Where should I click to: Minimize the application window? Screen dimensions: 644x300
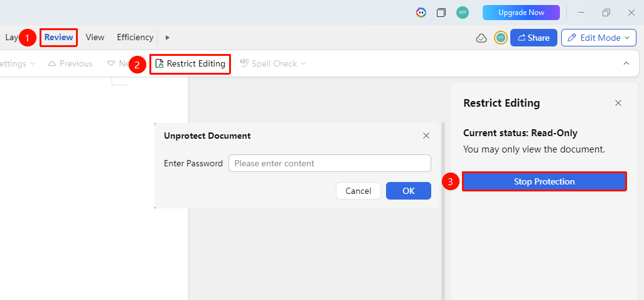(x=581, y=13)
